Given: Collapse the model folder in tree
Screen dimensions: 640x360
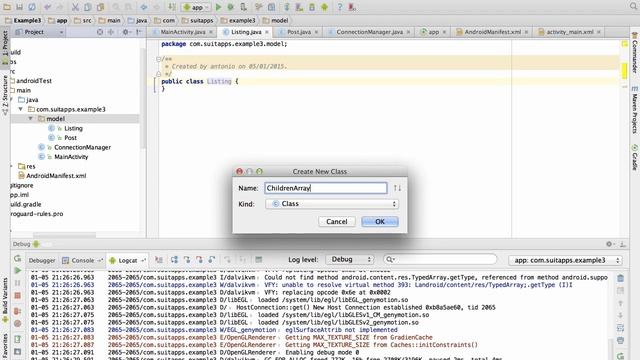Looking at the screenshot, I should pos(30,119).
